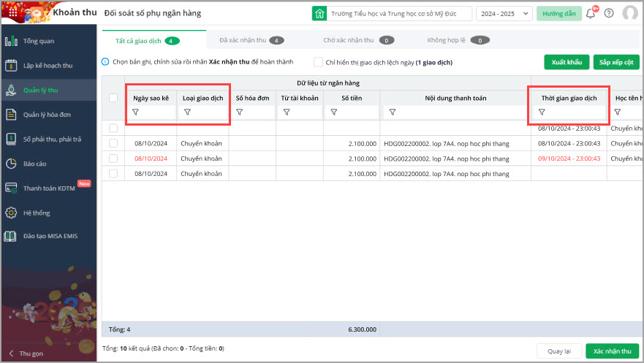644x363 pixels.
Task: Open the 2024 - 2025 school year dropdown
Action: click(504, 14)
